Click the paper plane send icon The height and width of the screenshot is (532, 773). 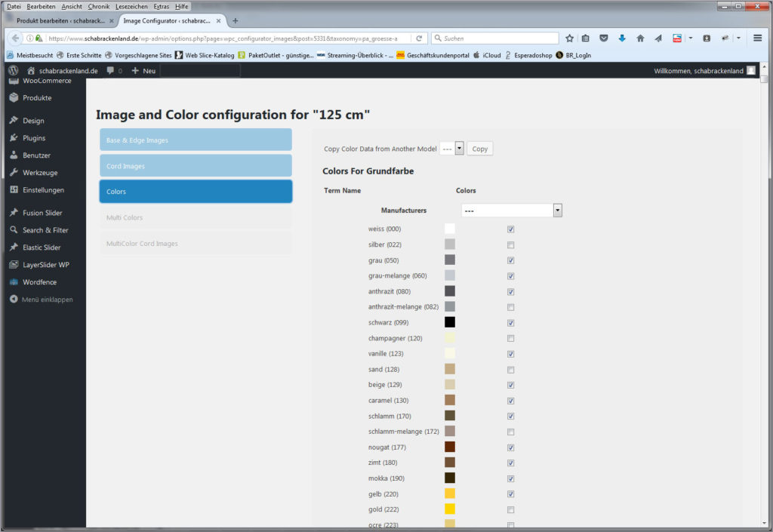tap(658, 38)
